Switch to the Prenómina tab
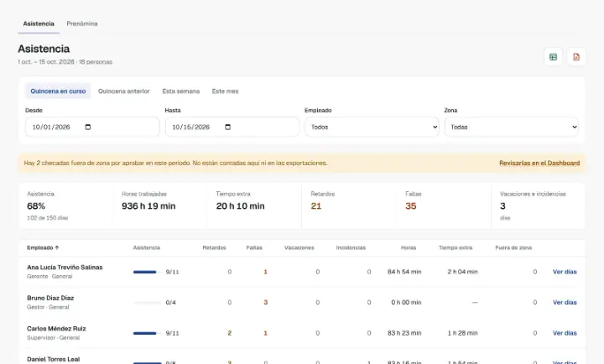Image resolution: width=604 pixels, height=364 pixels. (82, 23)
